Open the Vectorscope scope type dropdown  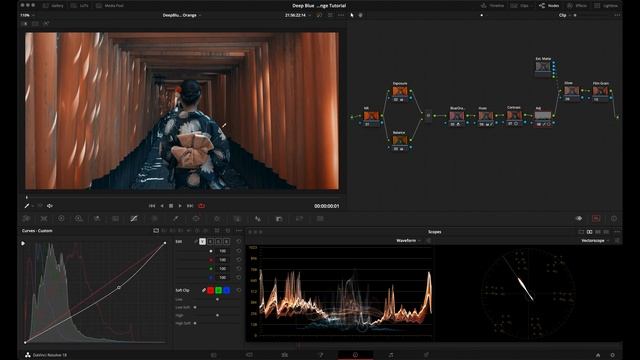(x=595, y=241)
